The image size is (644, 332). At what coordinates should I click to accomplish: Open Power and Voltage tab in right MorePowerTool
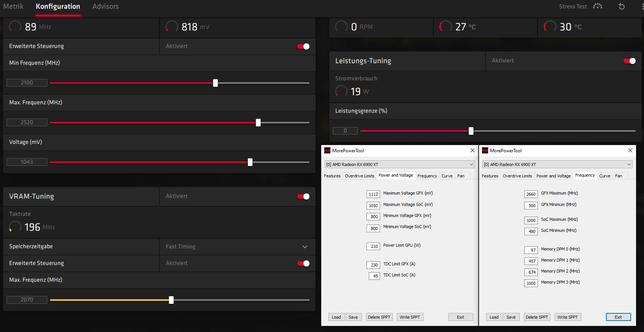553,176
